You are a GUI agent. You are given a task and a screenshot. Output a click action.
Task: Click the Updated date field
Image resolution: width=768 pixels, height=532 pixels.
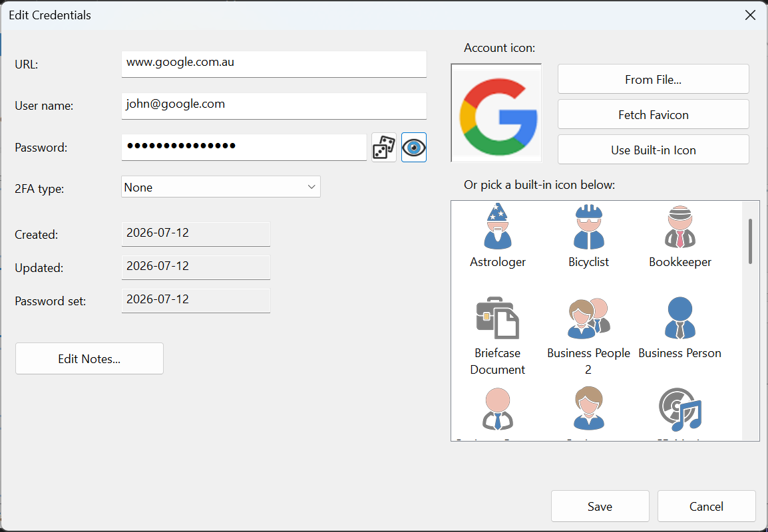click(196, 267)
